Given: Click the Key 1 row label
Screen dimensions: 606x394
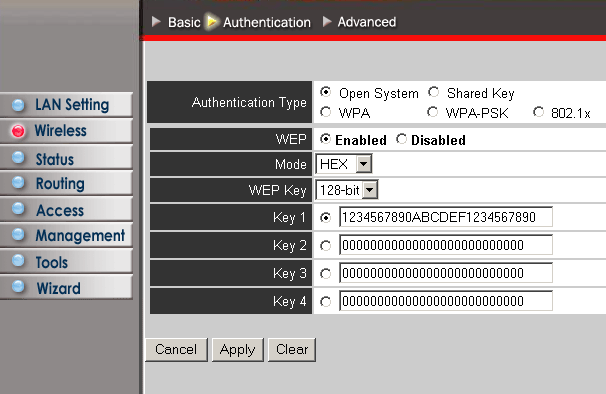Looking at the screenshot, I should tap(289, 217).
